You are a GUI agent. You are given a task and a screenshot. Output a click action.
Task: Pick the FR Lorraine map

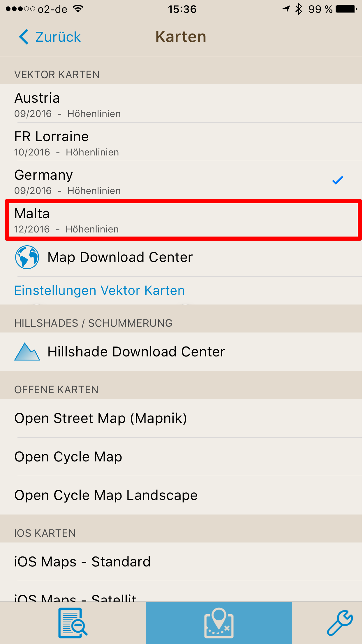click(x=181, y=142)
